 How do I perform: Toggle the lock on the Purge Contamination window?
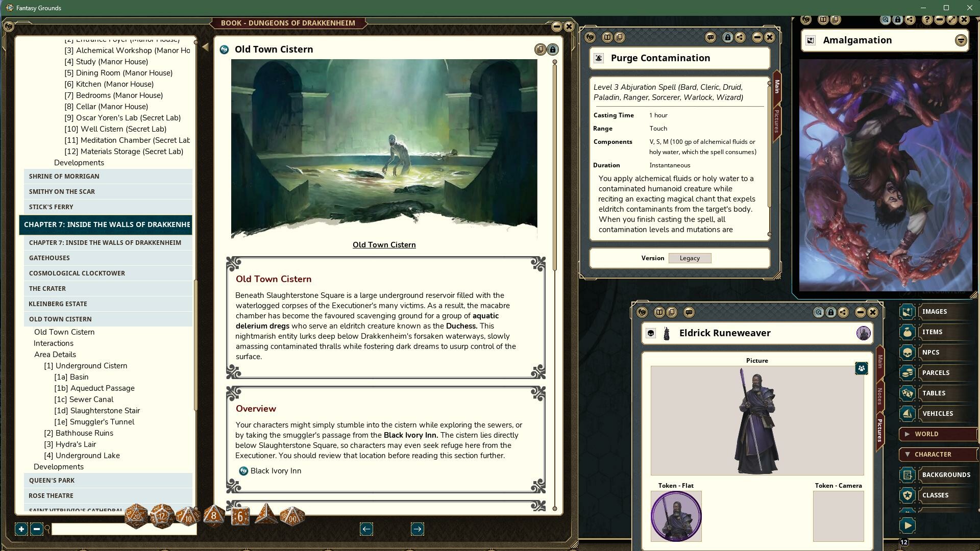point(728,37)
